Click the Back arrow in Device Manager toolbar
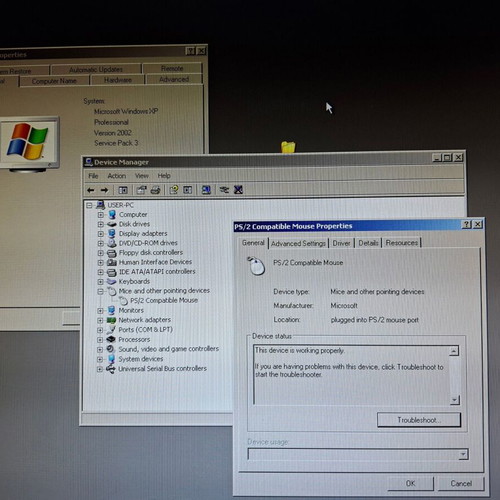500x500 pixels. pyautogui.click(x=91, y=190)
